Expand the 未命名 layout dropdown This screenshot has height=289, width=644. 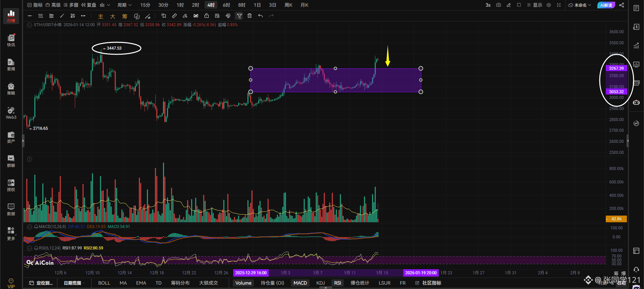click(580, 5)
